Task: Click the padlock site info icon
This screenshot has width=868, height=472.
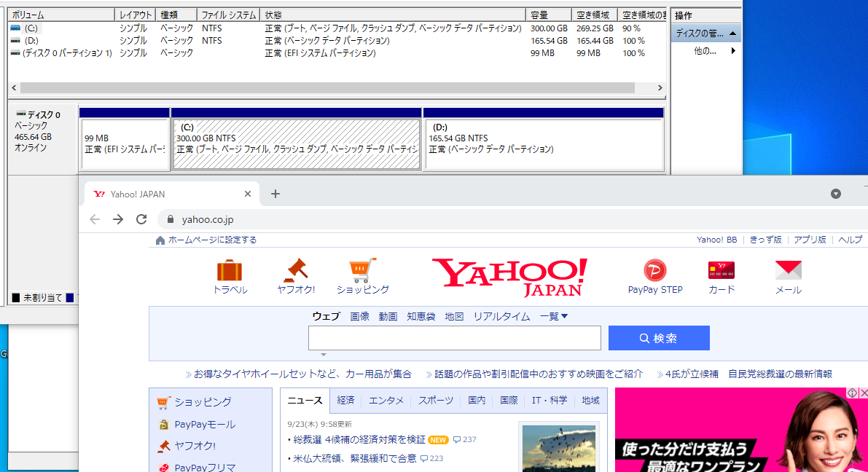Action: point(170,219)
